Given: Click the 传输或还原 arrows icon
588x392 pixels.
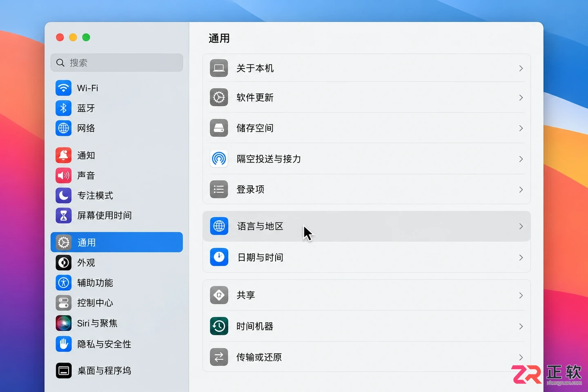Looking at the screenshot, I should 219,357.
